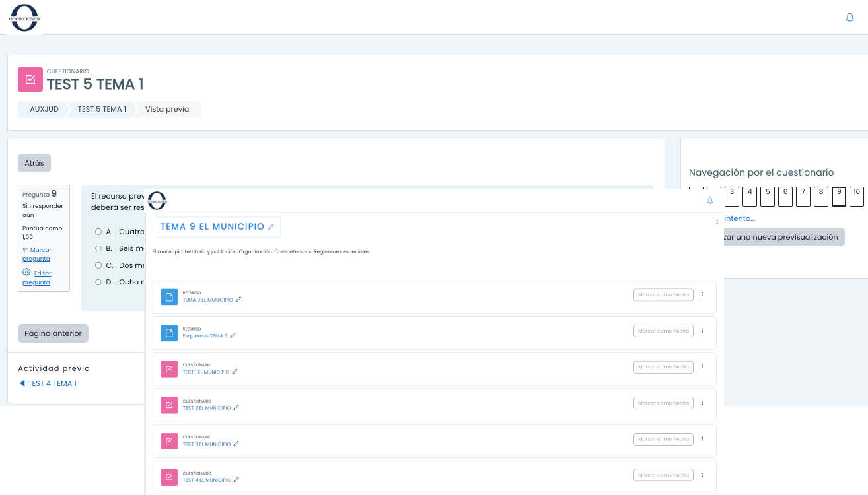Click the Página anterior button
Image resolution: width=868 pixels, height=495 pixels.
(53, 333)
